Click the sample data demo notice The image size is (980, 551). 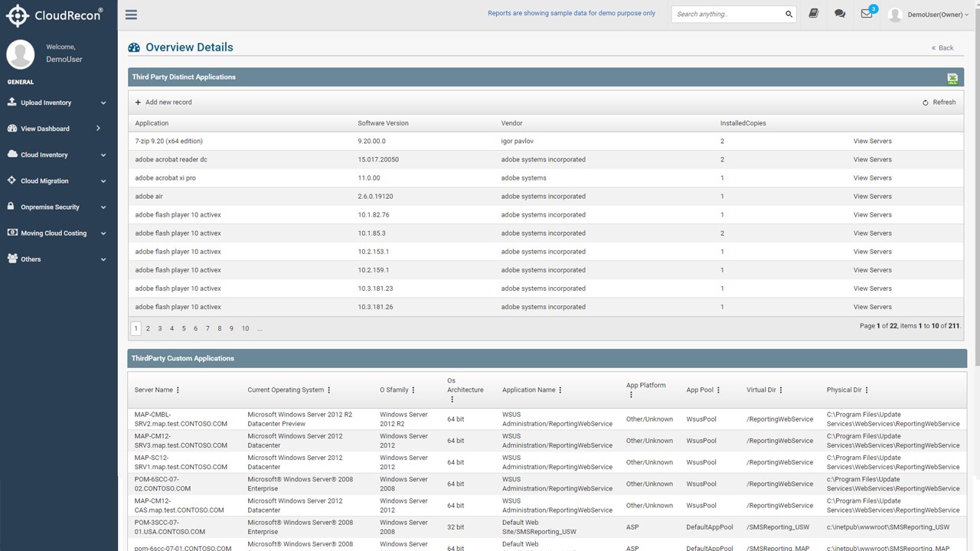tap(571, 14)
